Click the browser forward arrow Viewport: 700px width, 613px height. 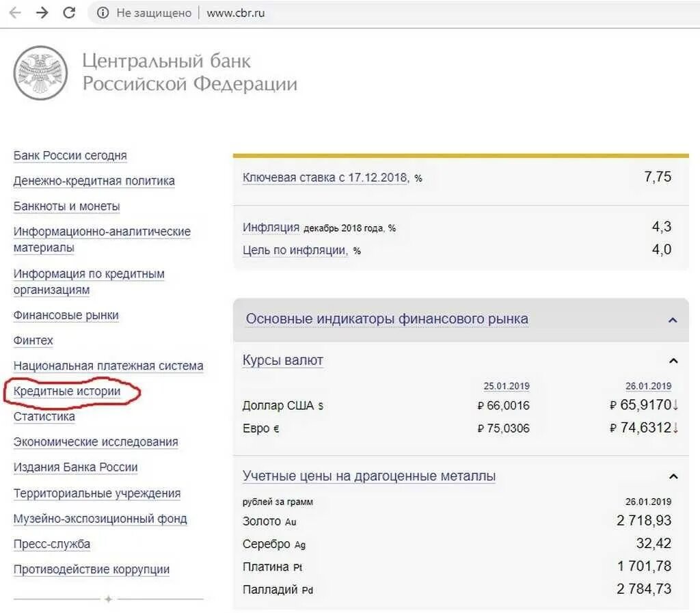coord(42,13)
